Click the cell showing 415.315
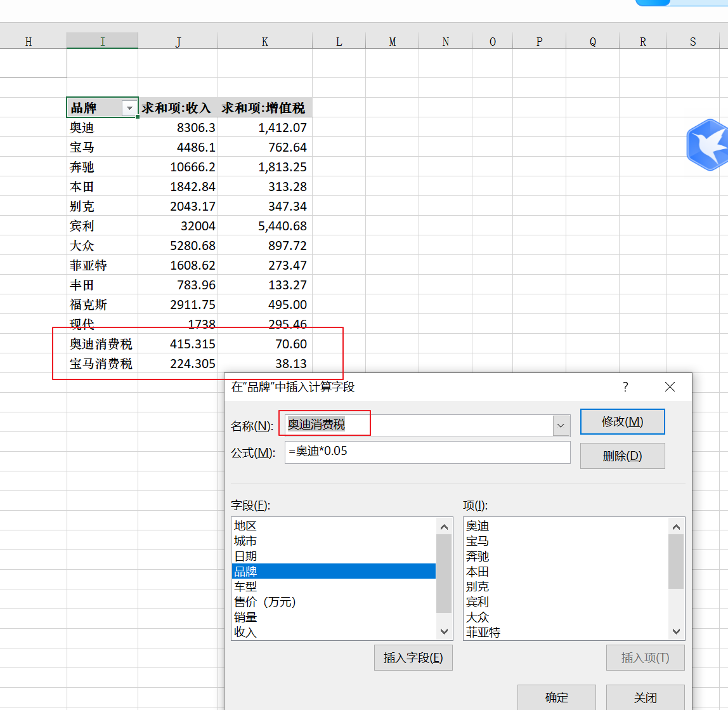This screenshot has height=710, width=728. pyautogui.click(x=178, y=344)
